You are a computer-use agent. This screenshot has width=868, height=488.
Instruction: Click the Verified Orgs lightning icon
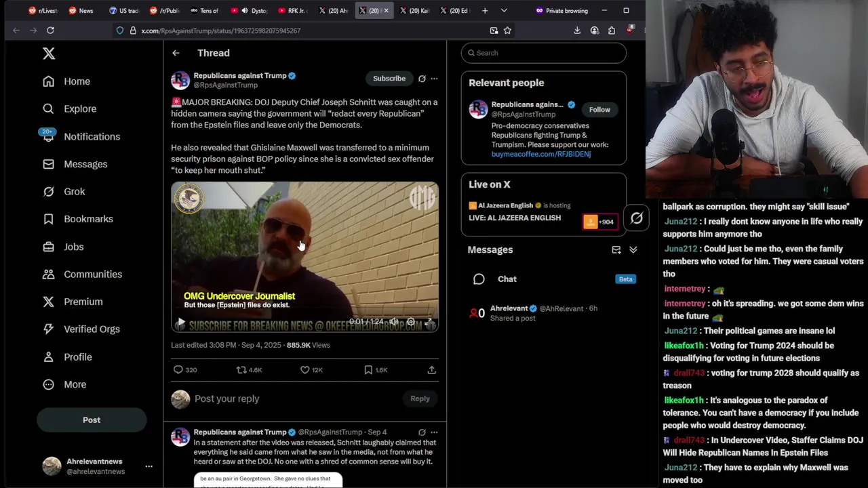48,329
